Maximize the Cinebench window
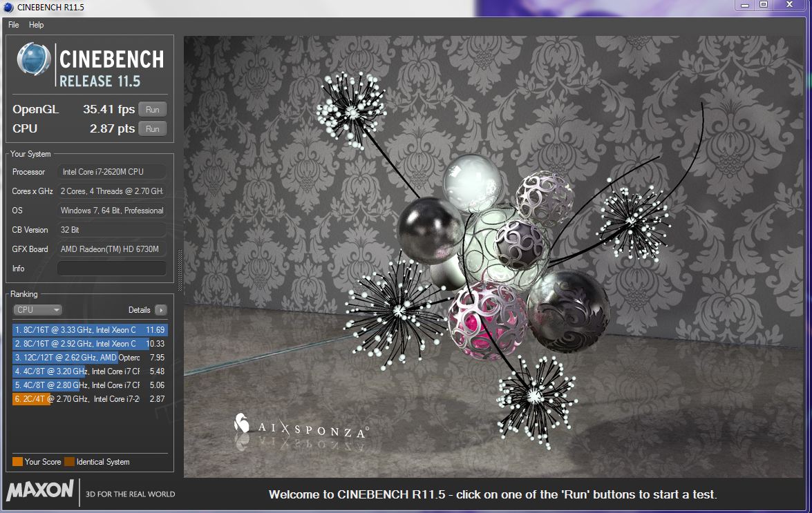 click(764, 5)
